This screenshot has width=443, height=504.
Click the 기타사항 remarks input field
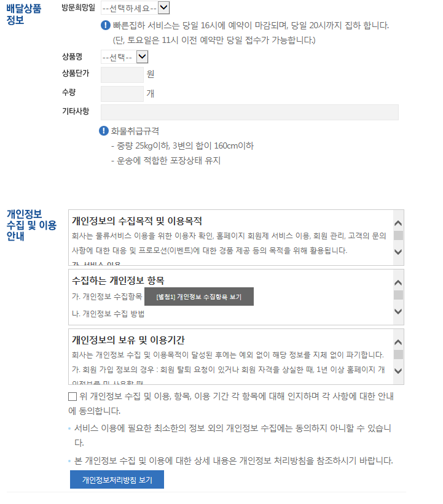(x=249, y=112)
